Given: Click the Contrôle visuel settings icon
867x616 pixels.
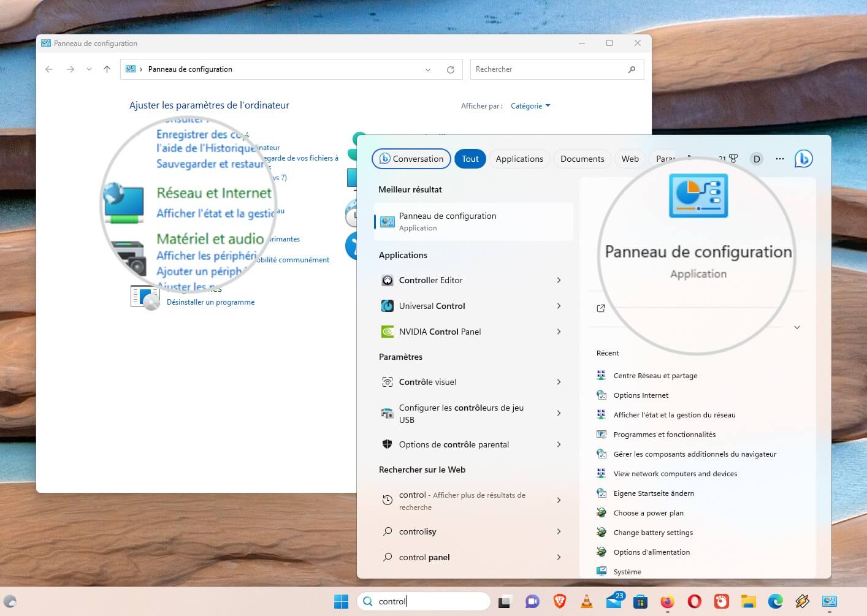Looking at the screenshot, I should (x=388, y=382).
